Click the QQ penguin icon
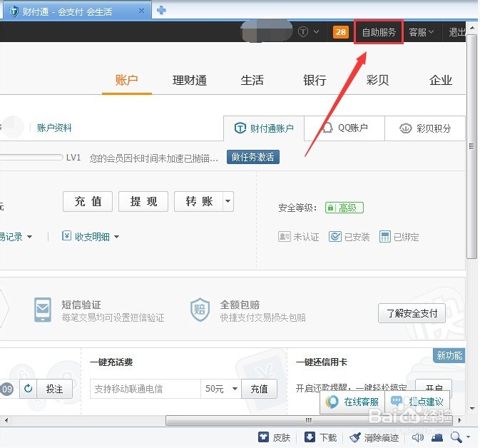This screenshot has width=480, height=448. pyautogui.click(x=327, y=128)
